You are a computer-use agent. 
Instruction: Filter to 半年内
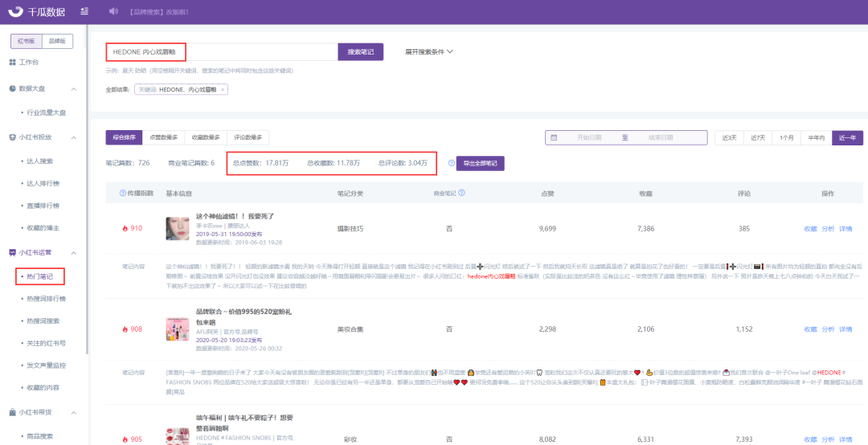tap(817, 138)
